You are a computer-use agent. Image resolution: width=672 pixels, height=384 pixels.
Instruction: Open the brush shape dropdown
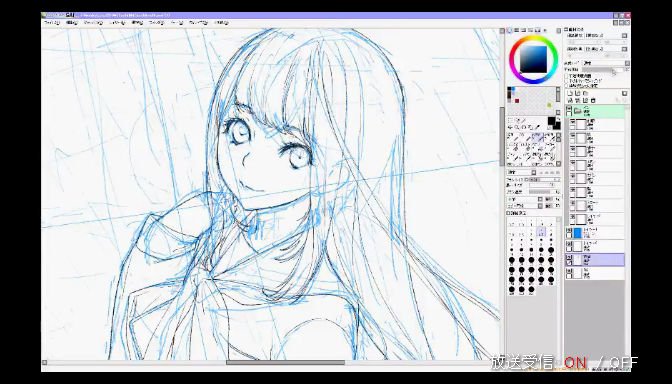pyautogui.click(x=525, y=199)
